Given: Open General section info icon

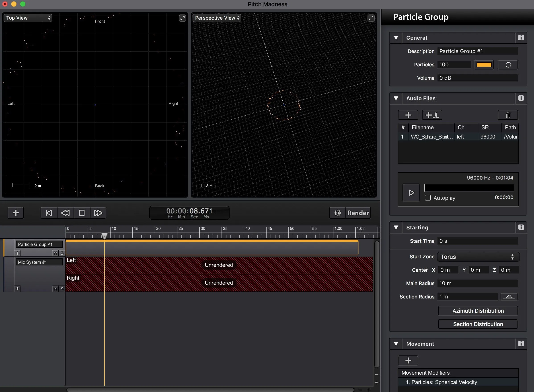Looking at the screenshot, I should click(521, 37).
